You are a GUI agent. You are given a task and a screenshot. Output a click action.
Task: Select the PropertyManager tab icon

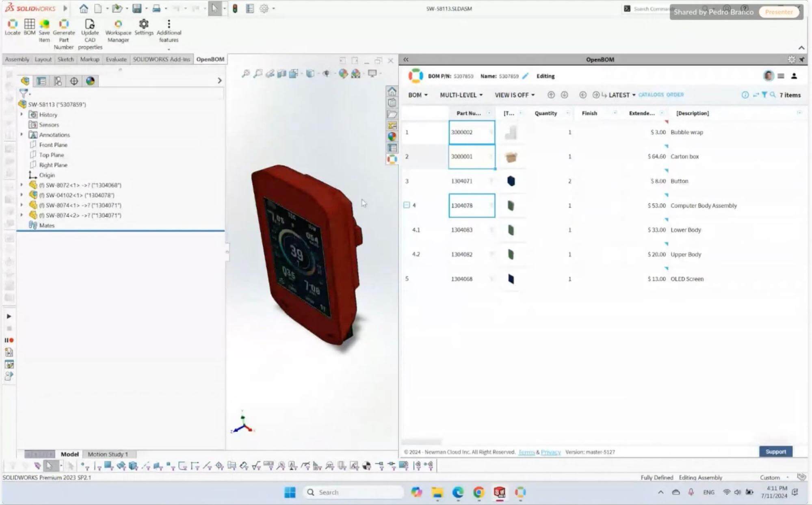[x=41, y=81]
